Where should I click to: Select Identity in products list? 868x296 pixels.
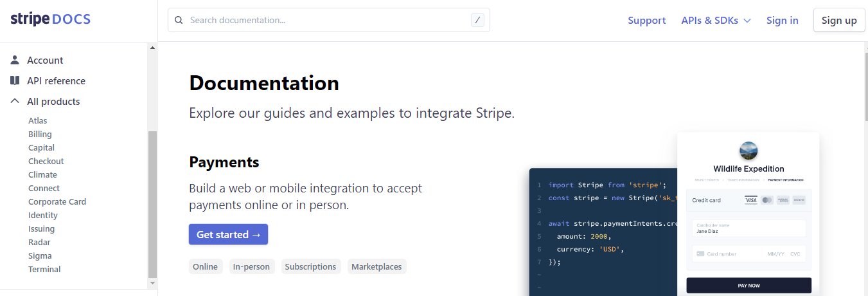tap(43, 215)
